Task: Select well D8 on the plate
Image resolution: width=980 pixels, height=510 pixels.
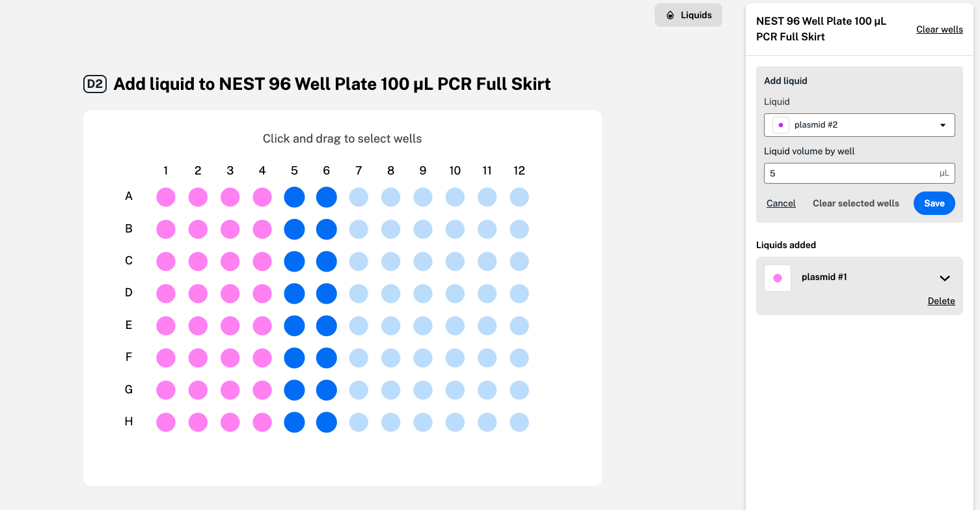Action: [390, 294]
